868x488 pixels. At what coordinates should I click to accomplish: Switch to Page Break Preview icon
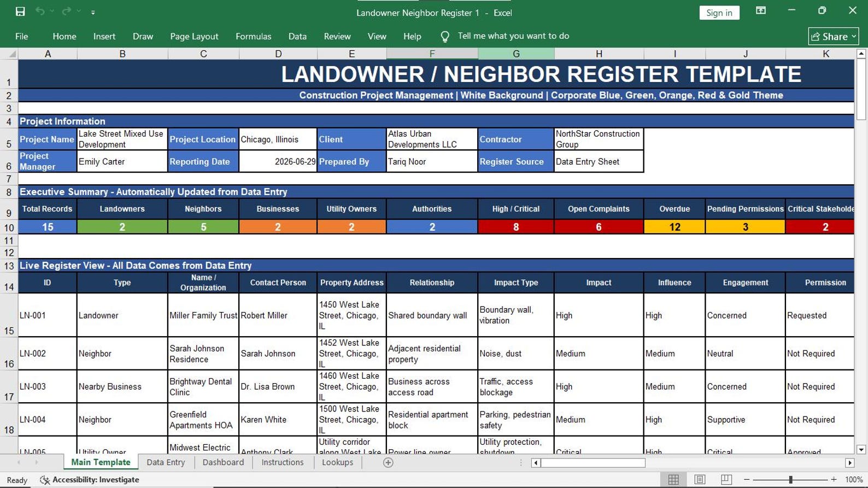coord(726,479)
